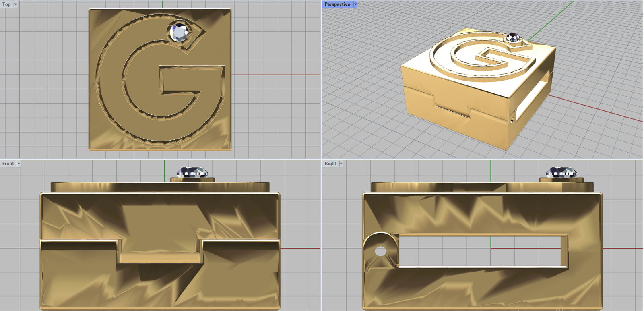Expand the Right viewport menu arrow
Viewport: 644px width, 311px height.
tap(341, 164)
